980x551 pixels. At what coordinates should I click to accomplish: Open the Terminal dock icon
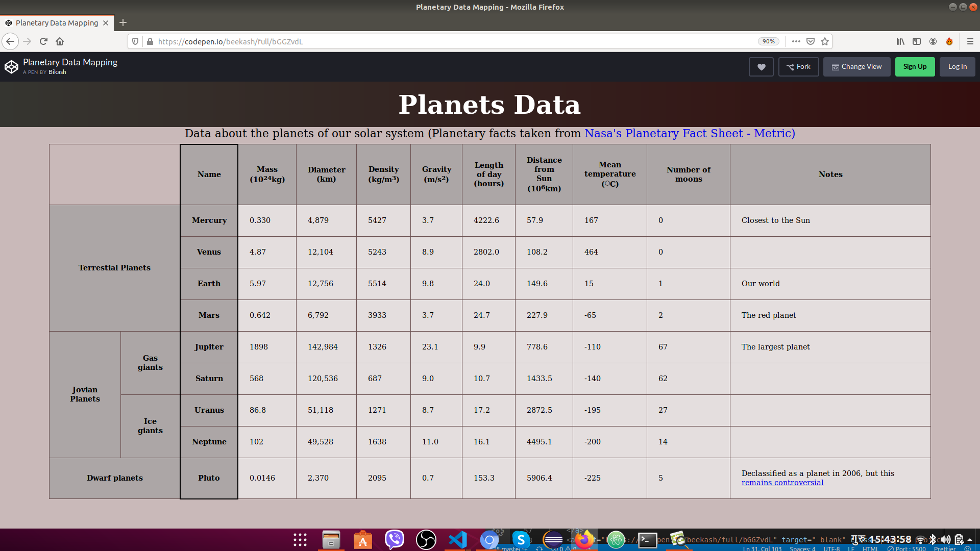(648, 540)
